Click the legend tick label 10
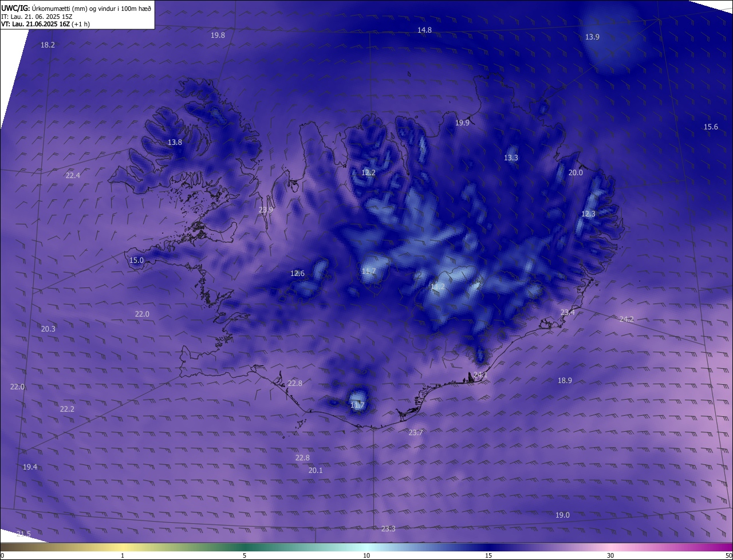This screenshot has width=733, height=560. (x=366, y=555)
